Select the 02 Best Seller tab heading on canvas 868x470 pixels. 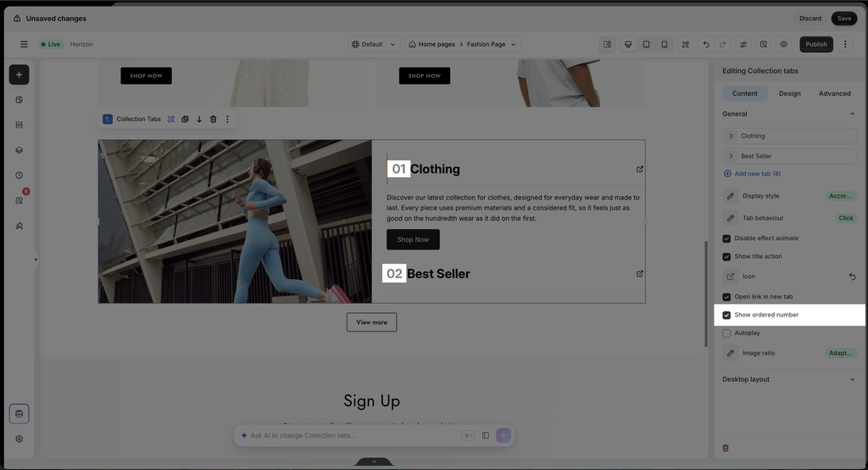pyautogui.click(x=426, y=274)
